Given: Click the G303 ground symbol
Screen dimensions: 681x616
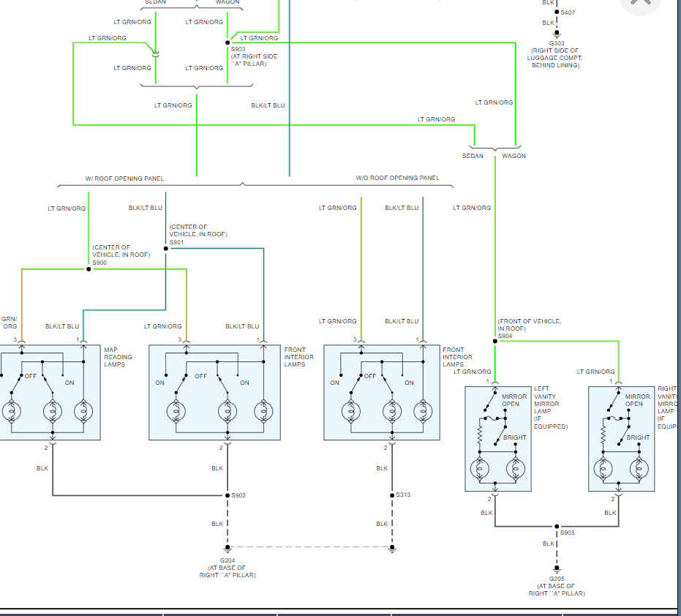Looking at the screenshot, I should click(557, 34).
